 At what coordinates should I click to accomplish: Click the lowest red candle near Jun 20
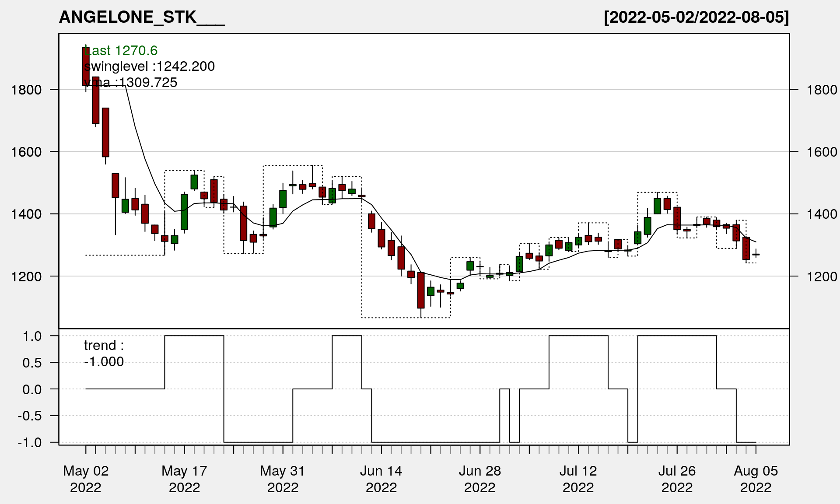421,290
